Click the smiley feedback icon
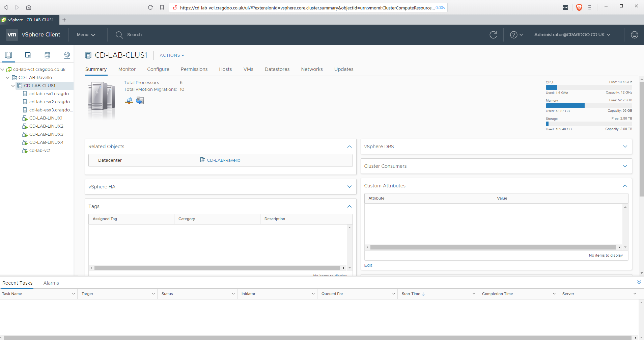644x340 pixels. point(634,35)
